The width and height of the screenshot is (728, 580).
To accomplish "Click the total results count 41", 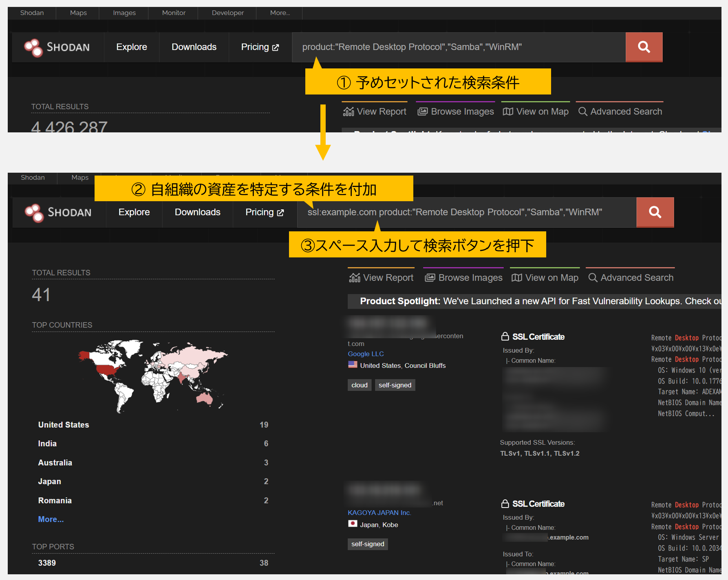I will pyautogui.click(x=41, y=294).
